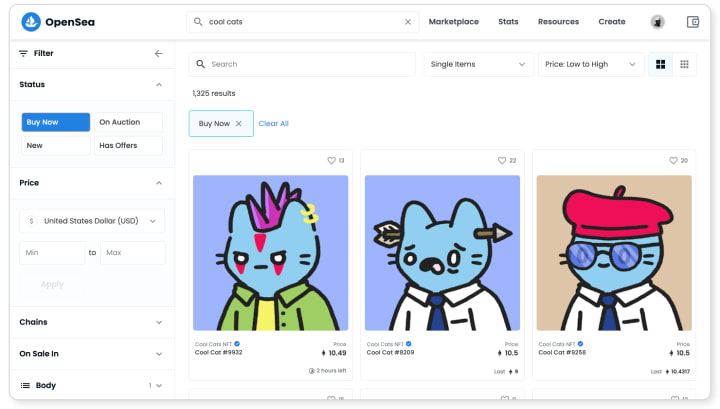
Task: Favorite Cool Cat #8209 heart icon
Action: (x=502, y=160)
